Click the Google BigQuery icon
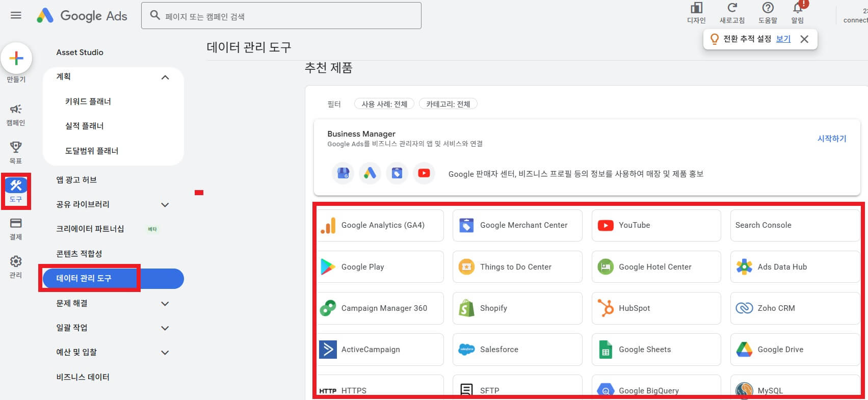 (606, 390)
